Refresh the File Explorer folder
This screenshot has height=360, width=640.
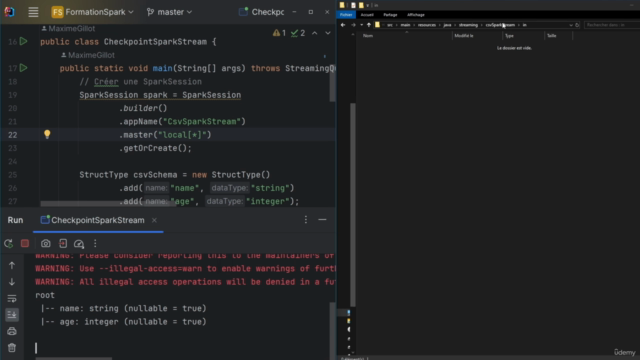[577, 25]
